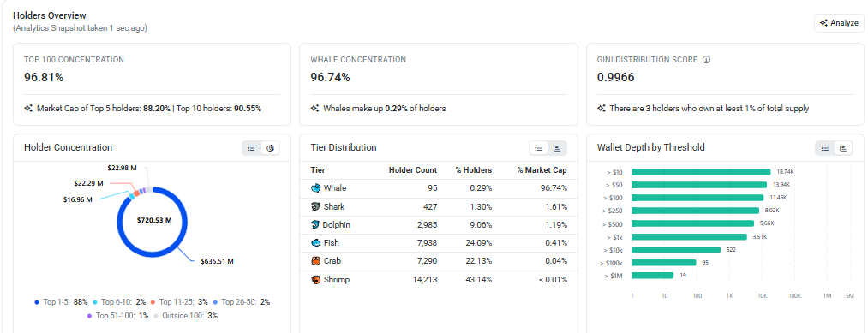Open the Gini Distribution Score info icon
Viewport: 868px width, 333px height.
(x=706, y=60)
